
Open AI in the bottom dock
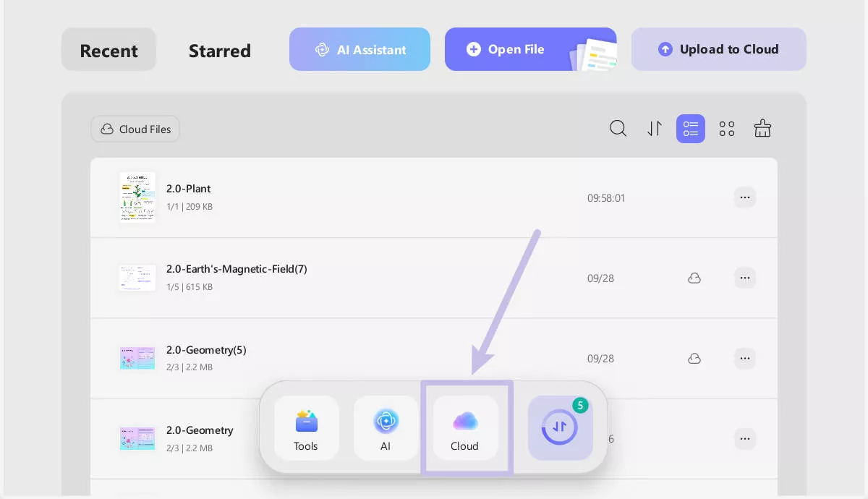[386, 428]
